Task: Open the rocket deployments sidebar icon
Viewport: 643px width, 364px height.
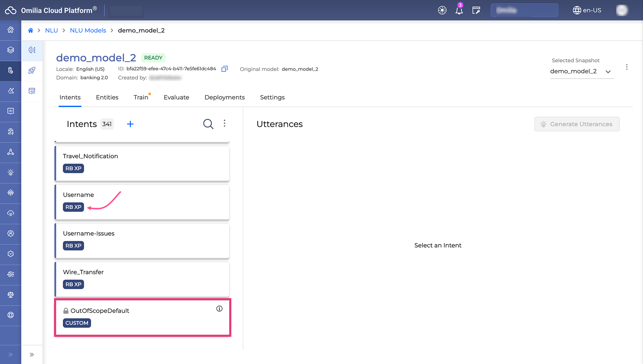Action: pyautogui.click(x=32, y=71)
